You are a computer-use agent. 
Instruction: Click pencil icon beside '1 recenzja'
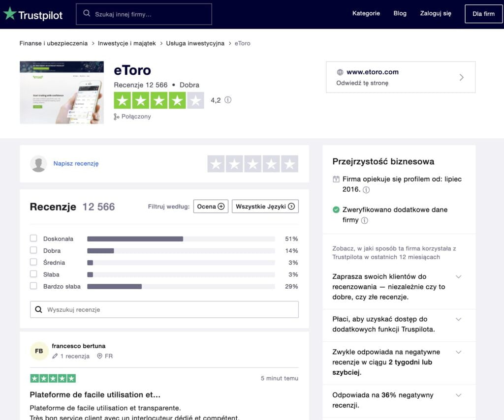pos(55,356)
